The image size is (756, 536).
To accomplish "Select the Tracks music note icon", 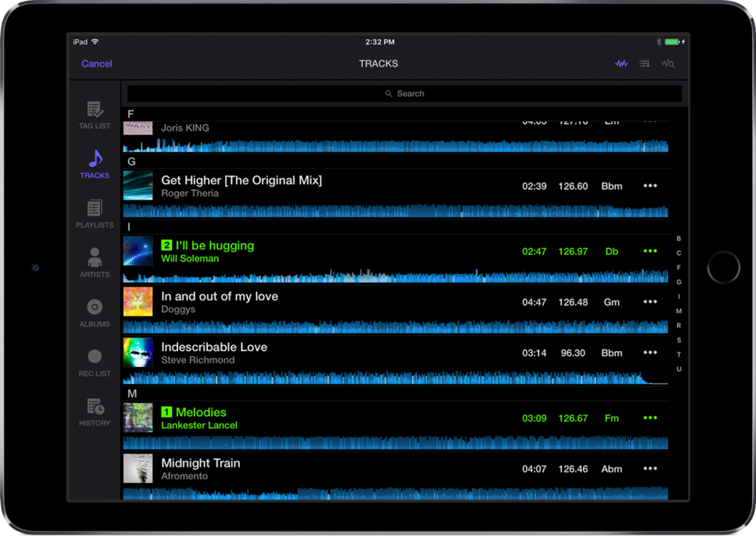I will (x=94, y=159).
